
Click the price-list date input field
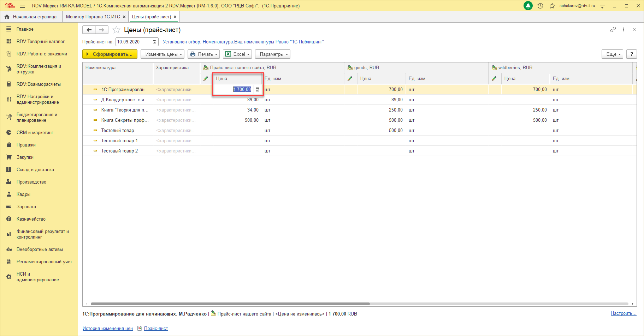point(133,42)
